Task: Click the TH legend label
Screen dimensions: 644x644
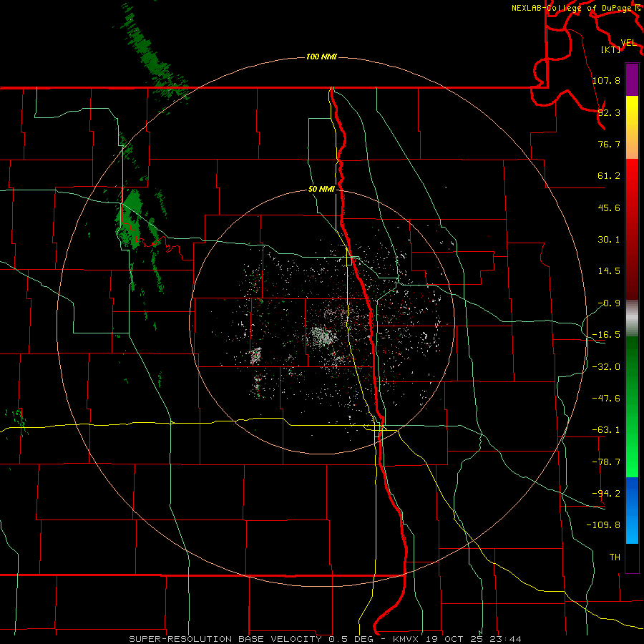Action: [x=615, y=557]
